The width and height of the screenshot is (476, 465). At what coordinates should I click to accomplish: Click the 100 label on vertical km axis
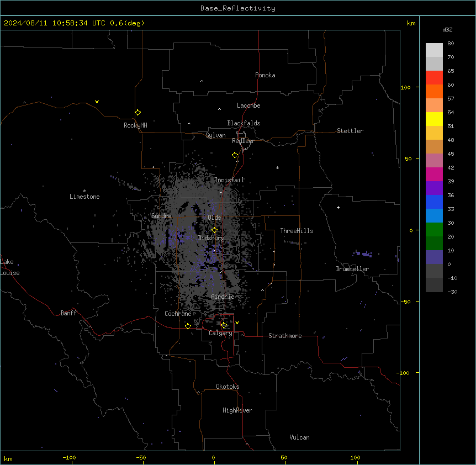coord(405,87)
